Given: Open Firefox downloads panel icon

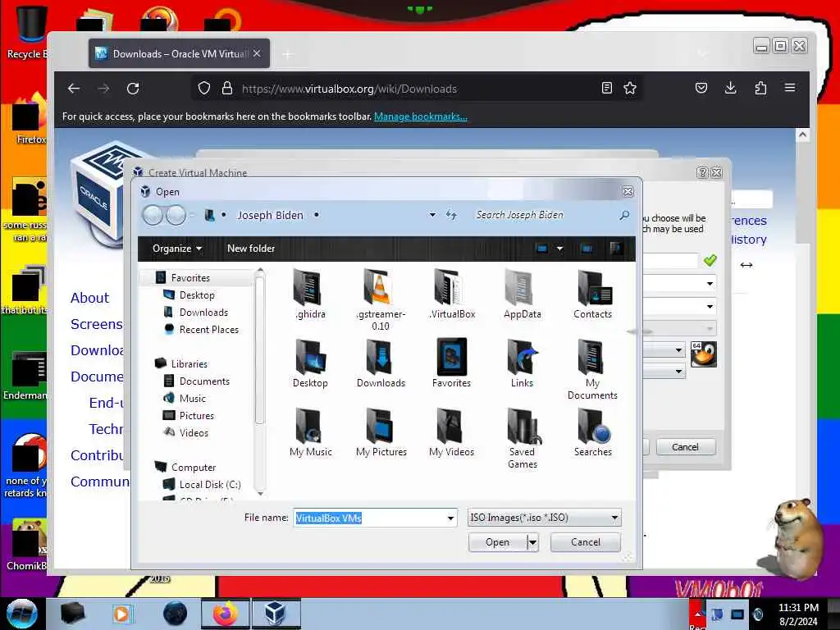Looking at the screenshot, I should point(730,88).
